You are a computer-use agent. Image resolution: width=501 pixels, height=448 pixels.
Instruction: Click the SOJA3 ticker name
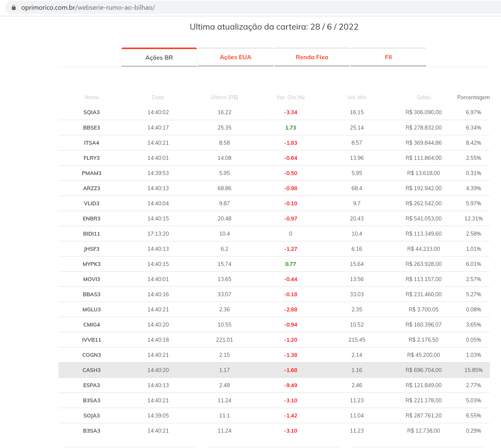pyautogui.click(x=92, y=416)
